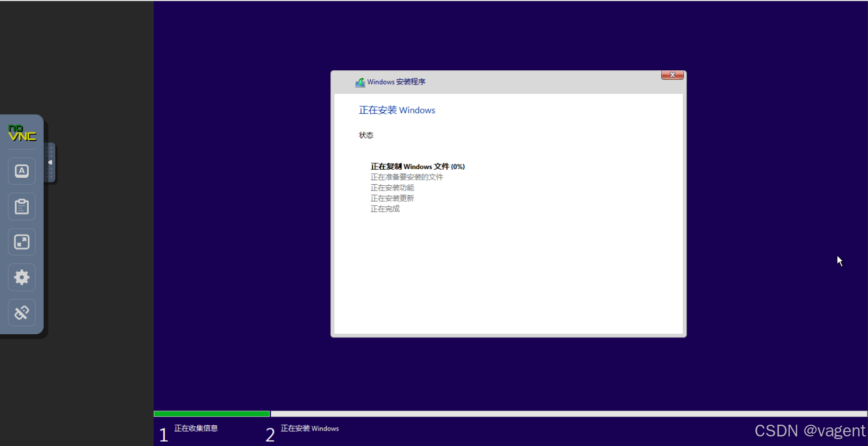Show extra keys in noVNC panel
This screenshot has height=446, width=868.
tap(22, 171)
